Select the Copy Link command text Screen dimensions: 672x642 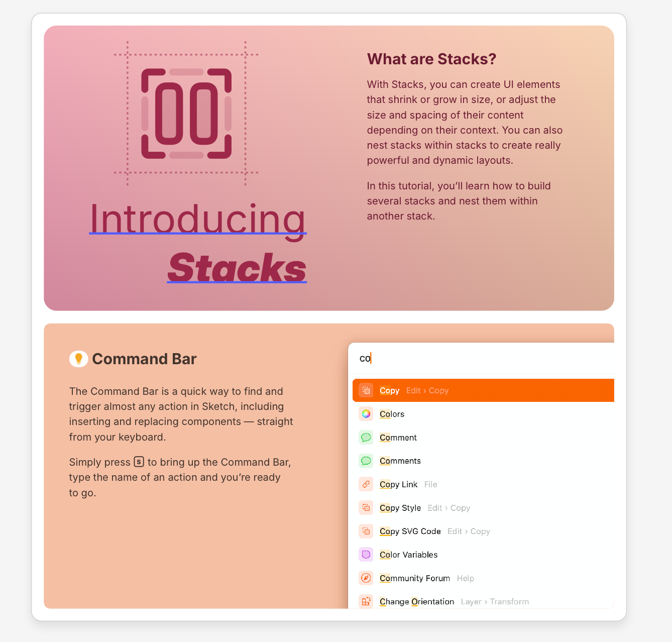[398, 484]
